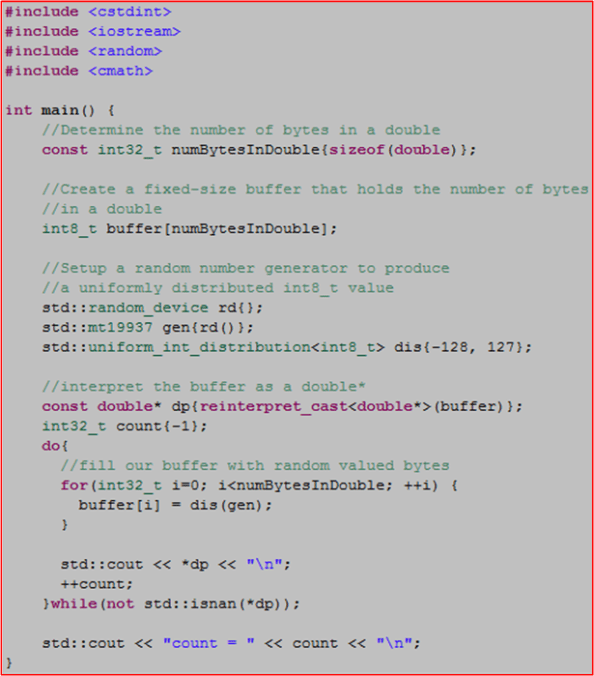Click the int main() declaration
Viewport: 594px width, 676px height.
[x=60, y=110]
